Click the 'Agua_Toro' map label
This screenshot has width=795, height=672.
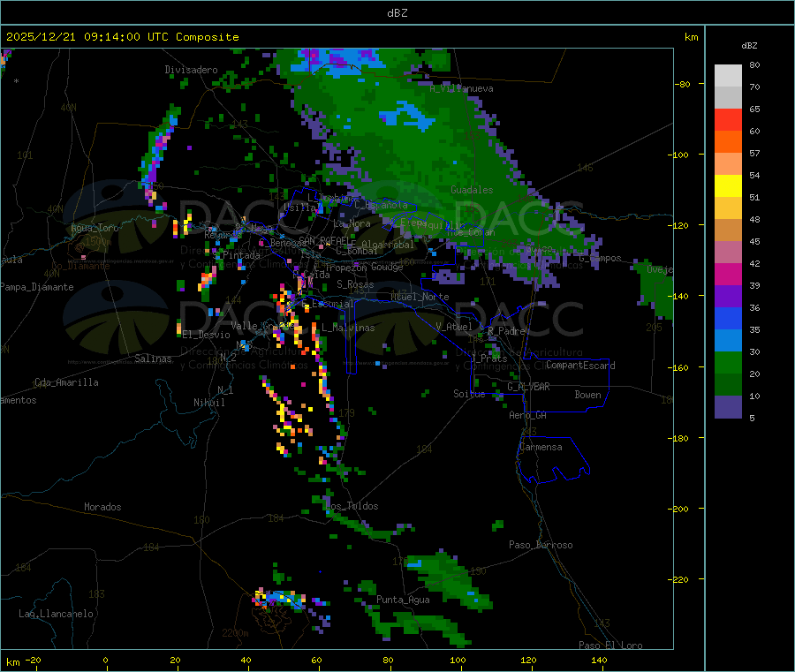tap(95, 228)
